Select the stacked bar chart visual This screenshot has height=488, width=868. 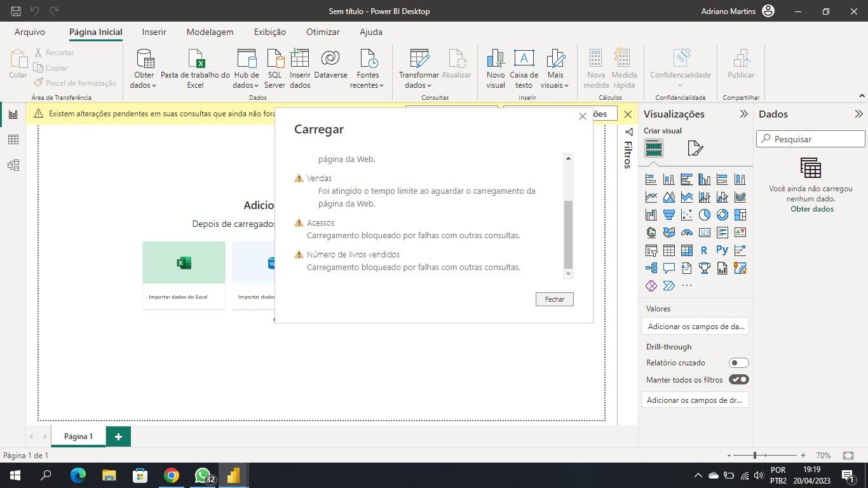(651, 179)
